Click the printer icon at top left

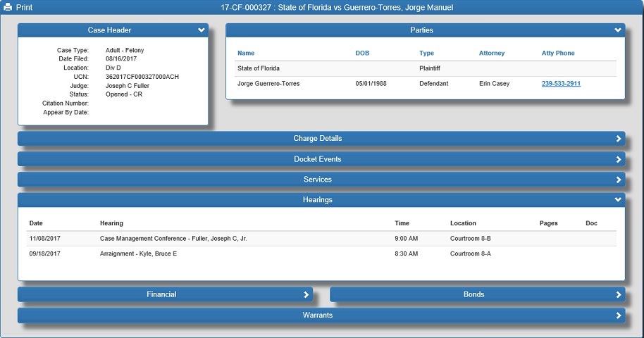pyautogui.click(x=8, y=7)
